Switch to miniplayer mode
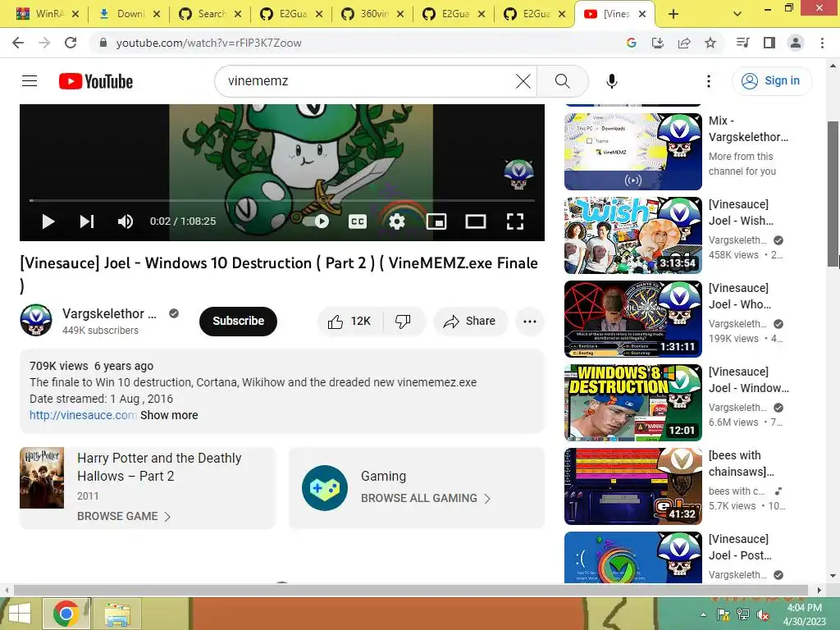This screenshot has height=630, width=840. click(436, 221)
